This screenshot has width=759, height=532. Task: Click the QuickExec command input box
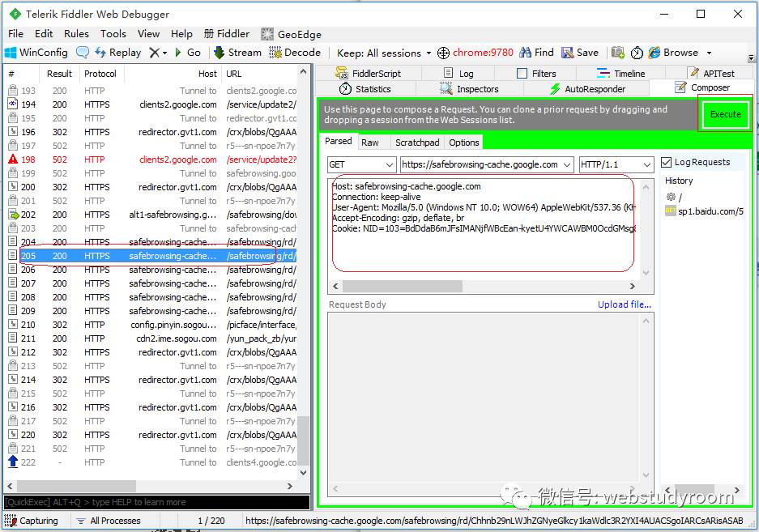pyautogui.click(x=156, y=502)
